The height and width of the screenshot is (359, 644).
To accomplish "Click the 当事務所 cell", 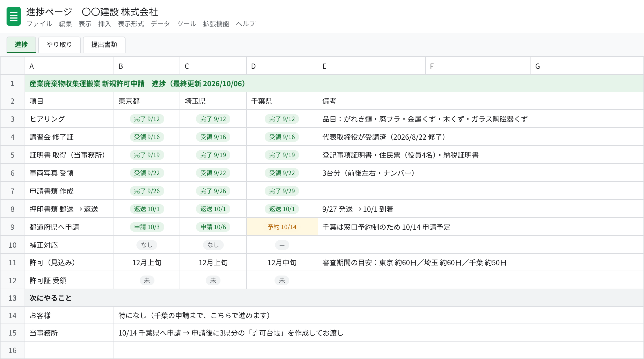I will point(69,333).
